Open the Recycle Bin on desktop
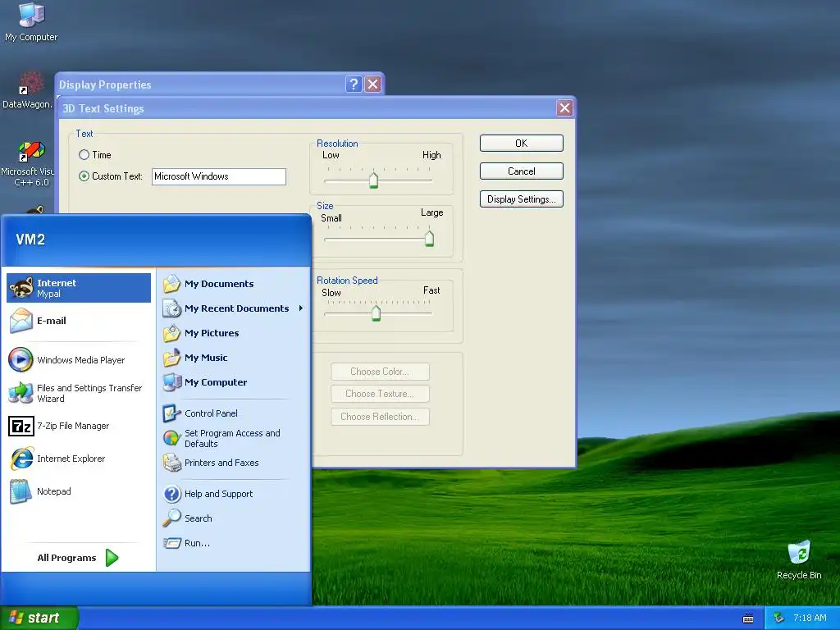 point(799,559)
